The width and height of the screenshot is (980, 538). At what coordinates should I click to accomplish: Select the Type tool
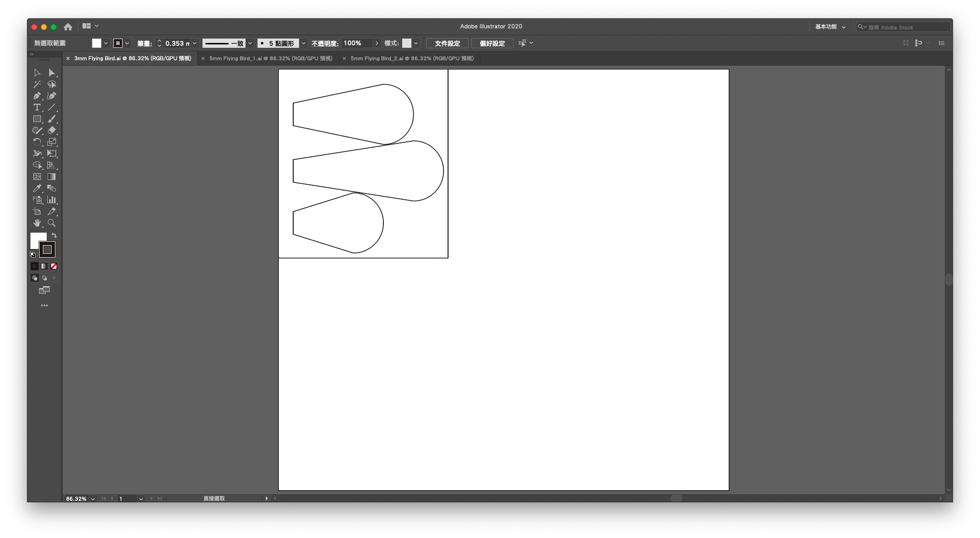coord(37,108)
